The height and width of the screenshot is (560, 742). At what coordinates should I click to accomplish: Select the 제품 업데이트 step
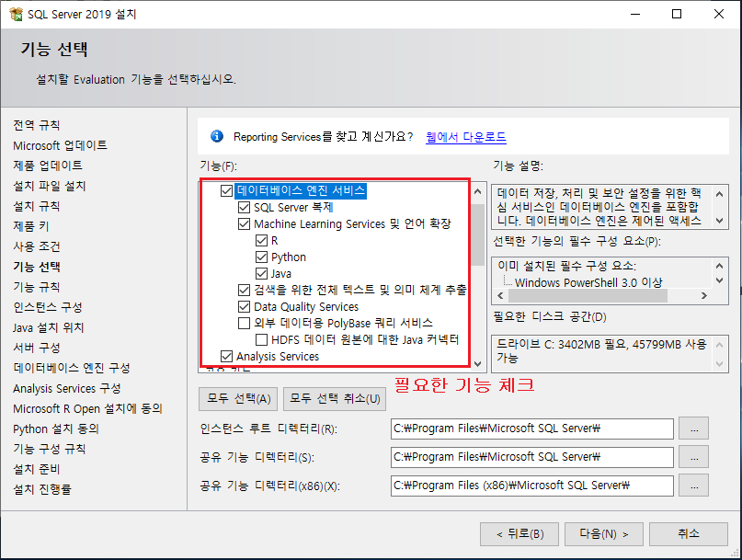(x=48, y=166)
